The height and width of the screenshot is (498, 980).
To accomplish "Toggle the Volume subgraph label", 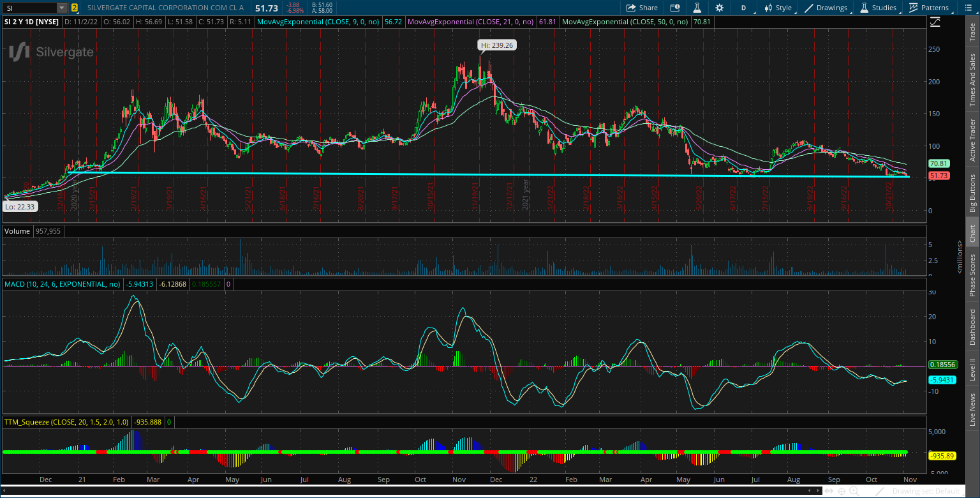I will pos(17,231).
